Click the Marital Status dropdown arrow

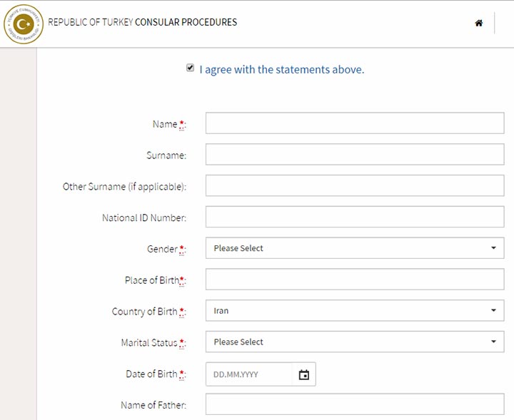[x=493, y=342]
